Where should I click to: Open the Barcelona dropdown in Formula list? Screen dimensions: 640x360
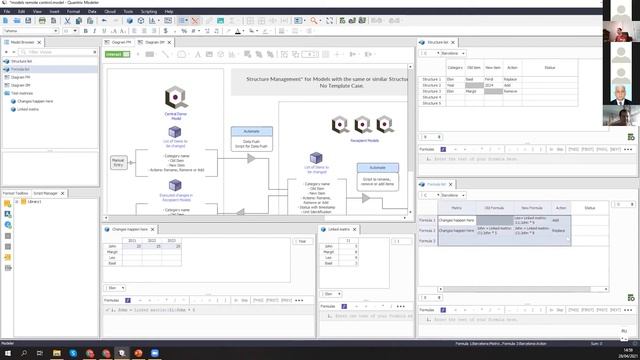453,196
